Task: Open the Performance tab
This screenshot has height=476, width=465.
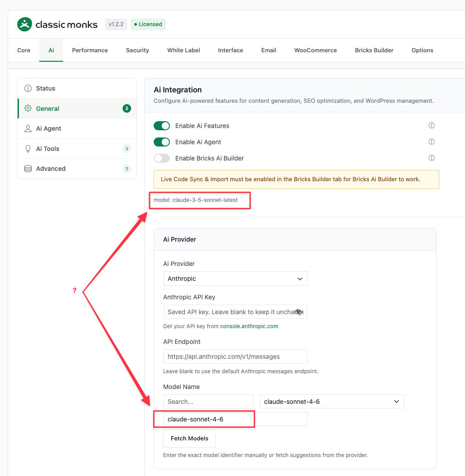Action: pos(90,50)
